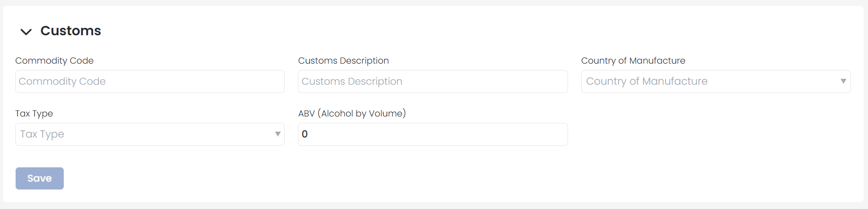This screenshot has width=868, height=209.
Task: Click the Tax Type placeholder text
Action: 42,134
